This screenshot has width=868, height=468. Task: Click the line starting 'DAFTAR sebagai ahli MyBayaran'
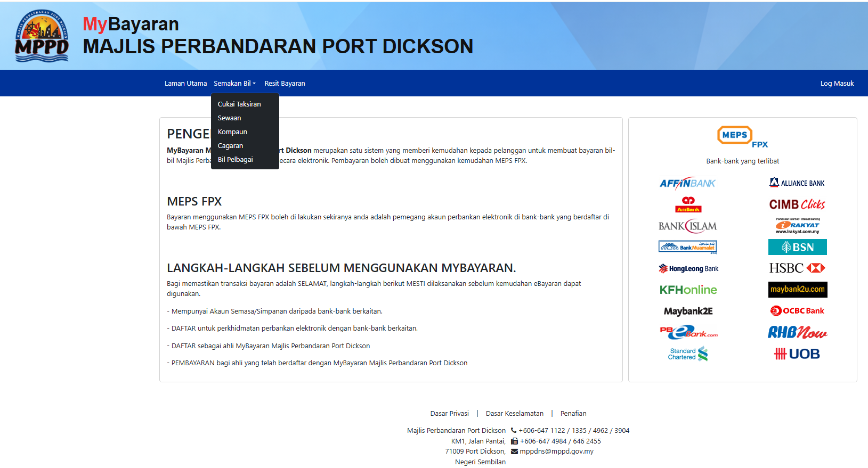point(268,346)
